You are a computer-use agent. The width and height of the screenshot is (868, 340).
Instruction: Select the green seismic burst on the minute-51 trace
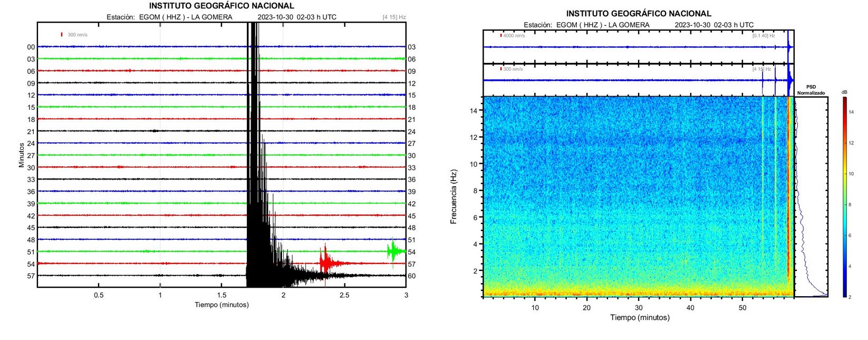[393, 252]
